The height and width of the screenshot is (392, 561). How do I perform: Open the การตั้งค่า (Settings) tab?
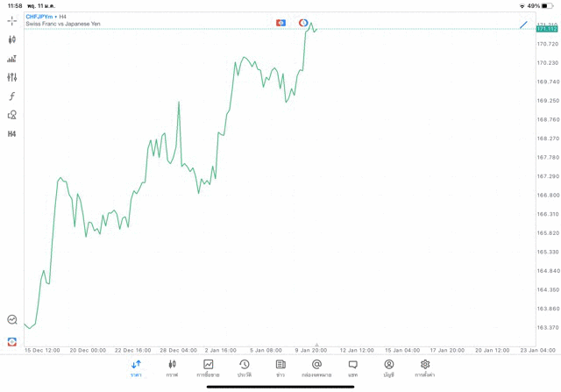(x=425, y=367)
